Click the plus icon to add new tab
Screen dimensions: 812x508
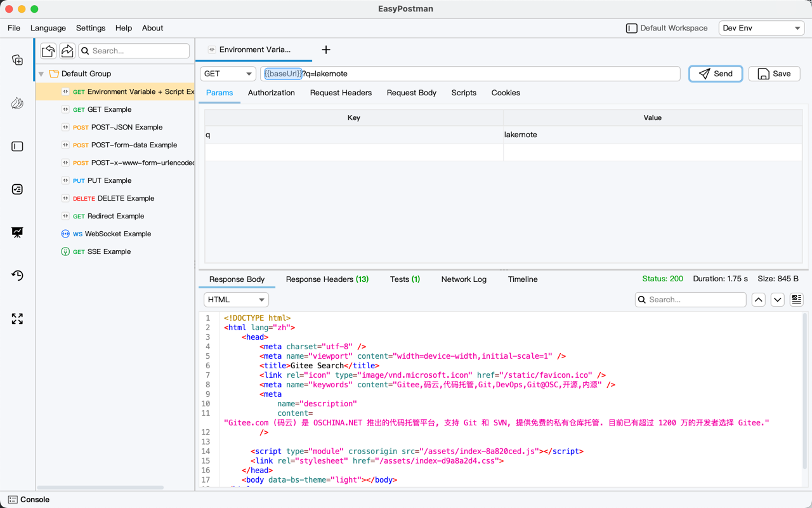click(326, 50)
